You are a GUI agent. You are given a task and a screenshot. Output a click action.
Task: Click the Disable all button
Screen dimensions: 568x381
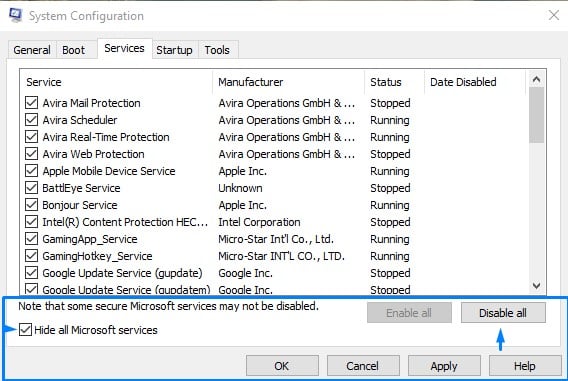tap(503, 313)
